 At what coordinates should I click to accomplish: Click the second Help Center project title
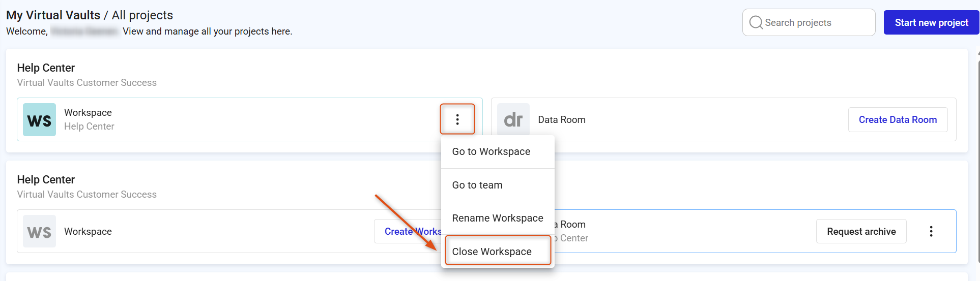coord(46,179)
